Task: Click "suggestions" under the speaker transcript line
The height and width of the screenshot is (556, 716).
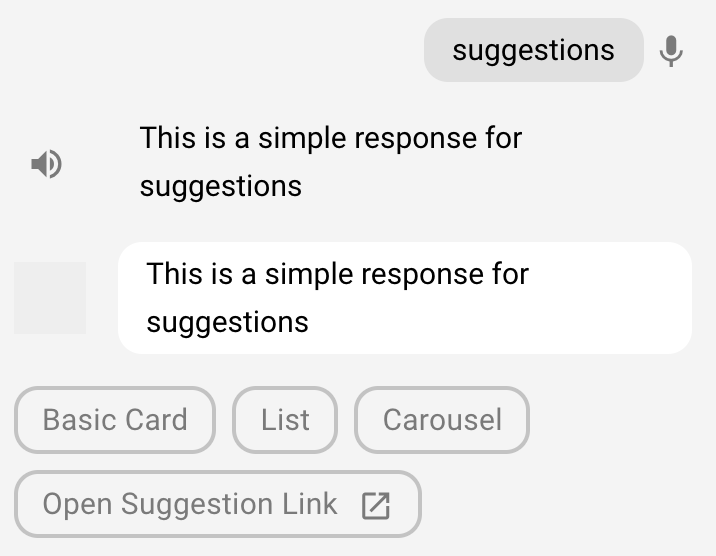Action: pos(221,187)
